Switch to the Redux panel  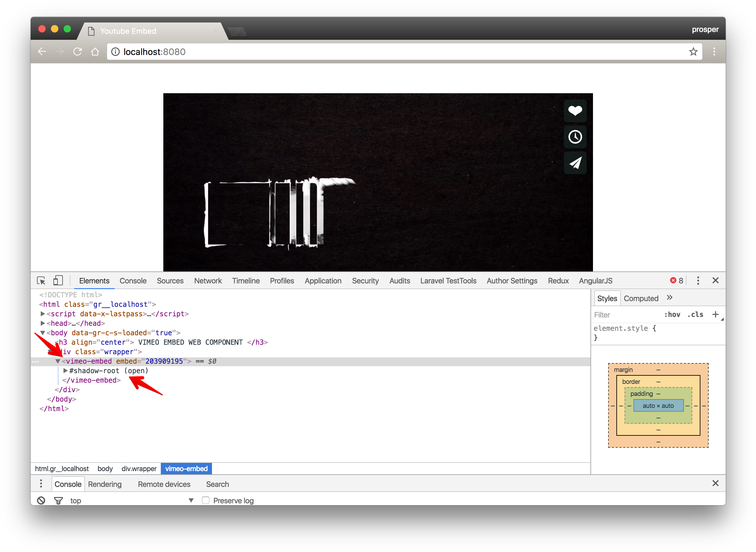pos(558,281)
